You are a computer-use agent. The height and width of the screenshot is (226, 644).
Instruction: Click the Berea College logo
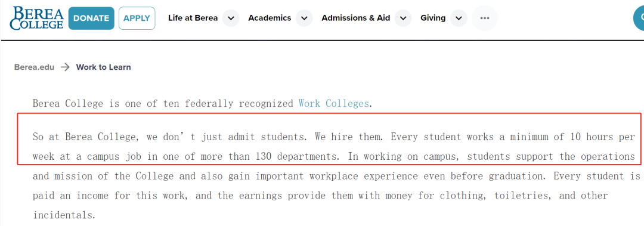37,18
